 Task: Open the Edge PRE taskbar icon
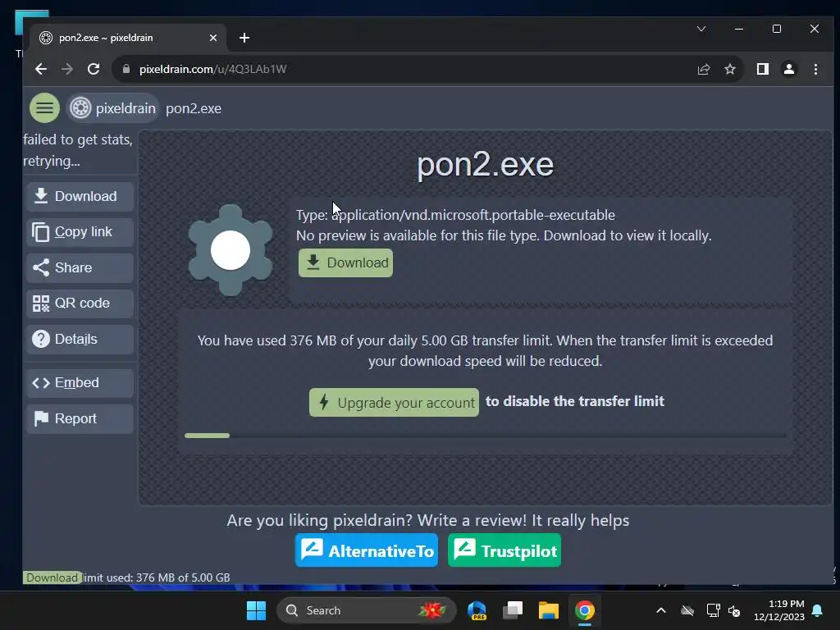pyautogui.click(x=477, y=610)
